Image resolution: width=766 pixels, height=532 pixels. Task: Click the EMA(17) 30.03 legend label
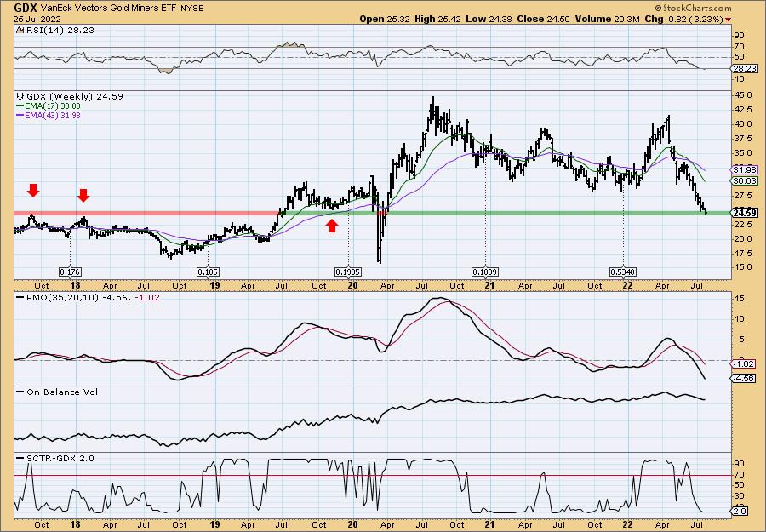pyautogui.click(x=52, y=106)
